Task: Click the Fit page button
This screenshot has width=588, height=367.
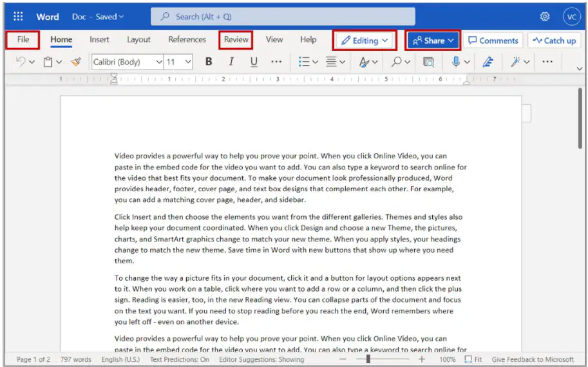Action: 473,359
